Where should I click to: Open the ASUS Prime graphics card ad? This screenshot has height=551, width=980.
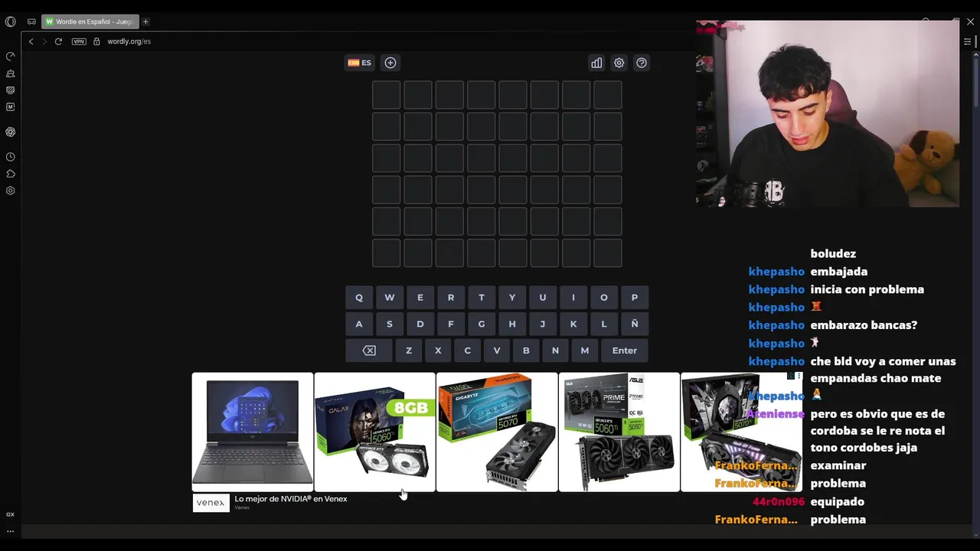point(619,432)
